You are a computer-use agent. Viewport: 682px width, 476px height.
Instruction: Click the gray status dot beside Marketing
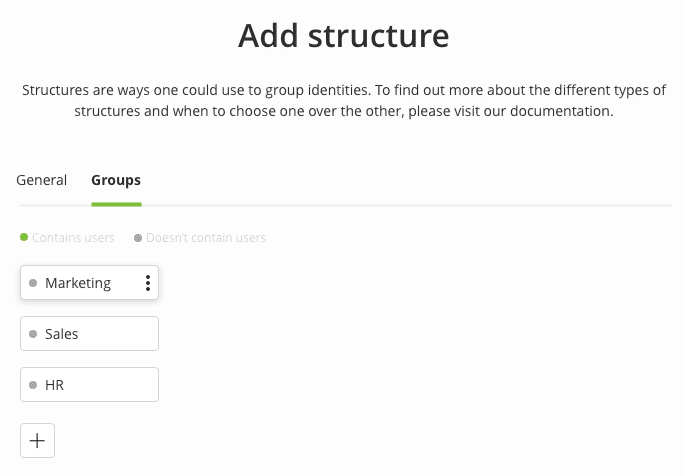pyautogui.click(x=33, y=283)
